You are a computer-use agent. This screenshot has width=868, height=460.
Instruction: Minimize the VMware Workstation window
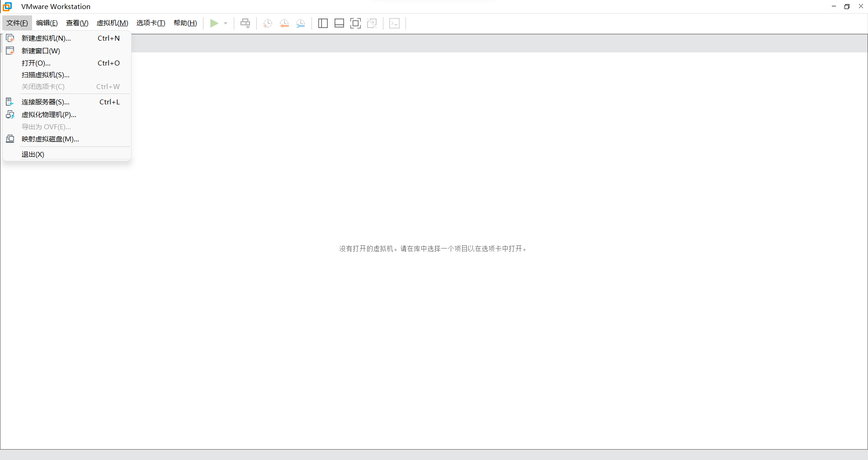tap(834, 6)
